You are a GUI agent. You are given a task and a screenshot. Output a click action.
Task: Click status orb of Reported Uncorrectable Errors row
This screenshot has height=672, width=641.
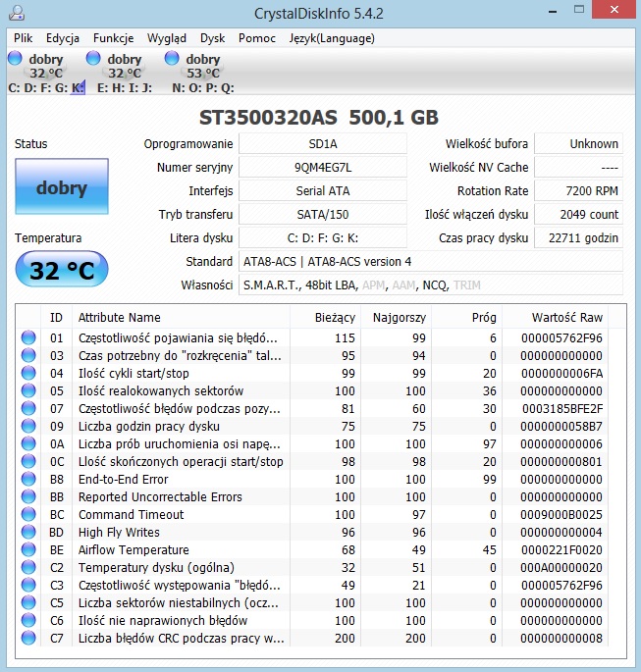28,496
